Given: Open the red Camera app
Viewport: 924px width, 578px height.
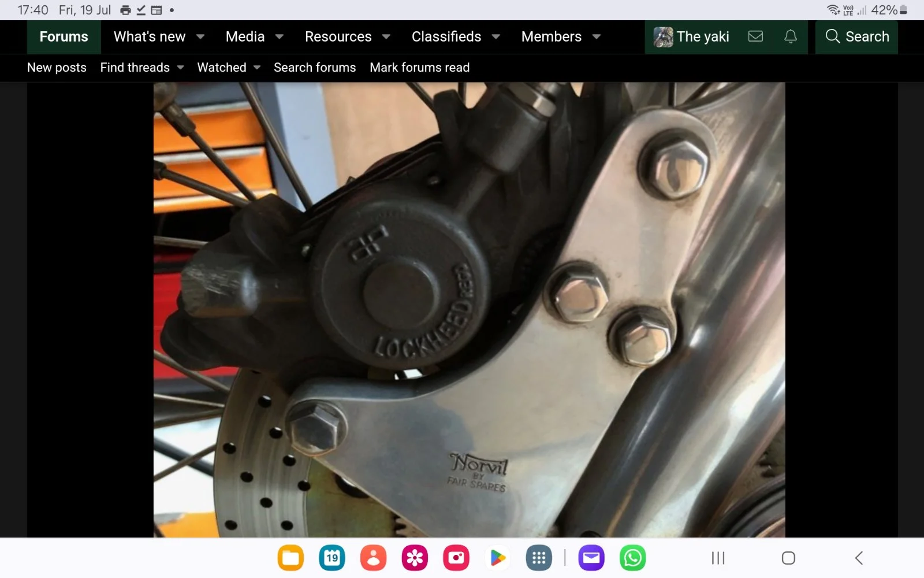Looking at the screenshot, I should pyautogui.click(x=456, y=558).
